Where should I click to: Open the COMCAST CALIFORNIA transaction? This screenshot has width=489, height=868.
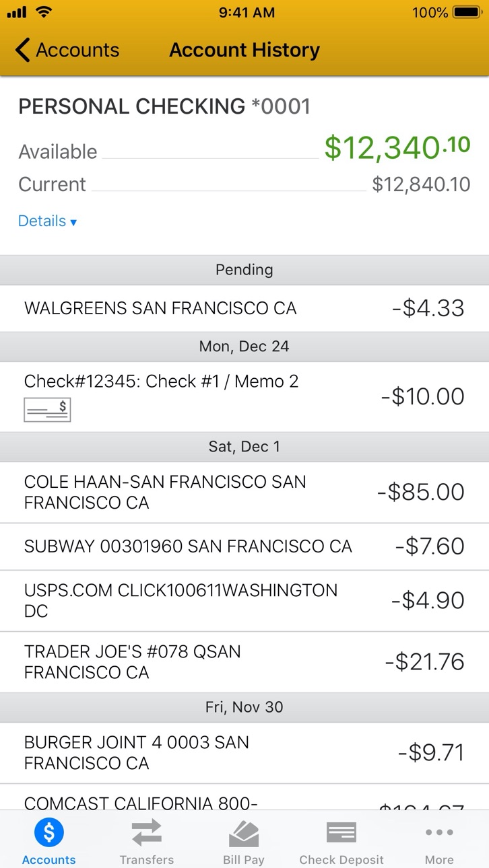[244, 797]
